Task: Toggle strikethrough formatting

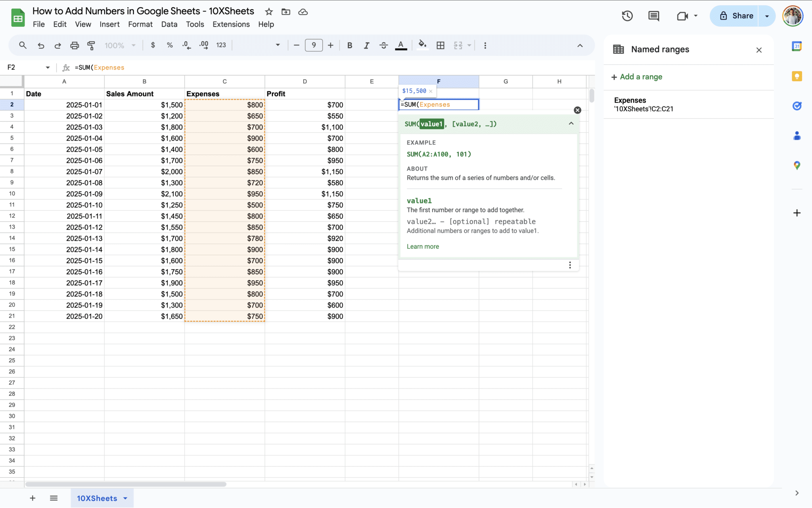Action: 383,45
